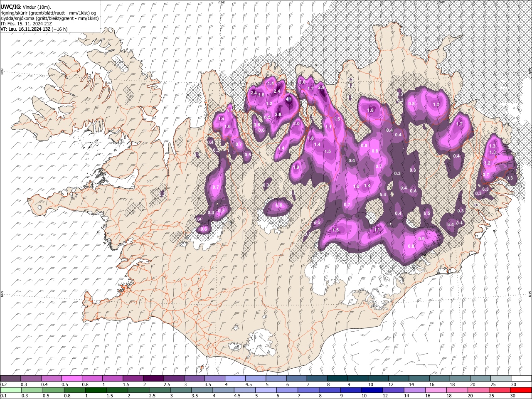Click the '0.2' label in the snow legend
Viewport: 532px width, 399px height.
click(x=3, y=384)
